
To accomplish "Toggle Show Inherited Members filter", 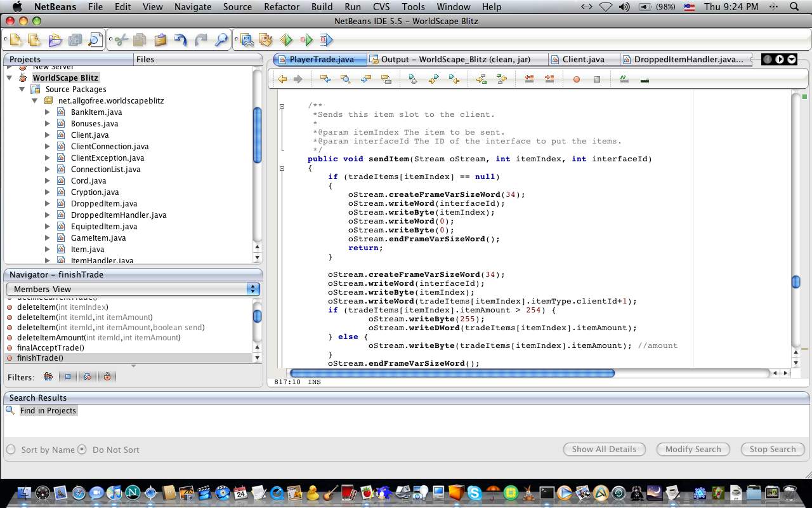I will [48, 377].
